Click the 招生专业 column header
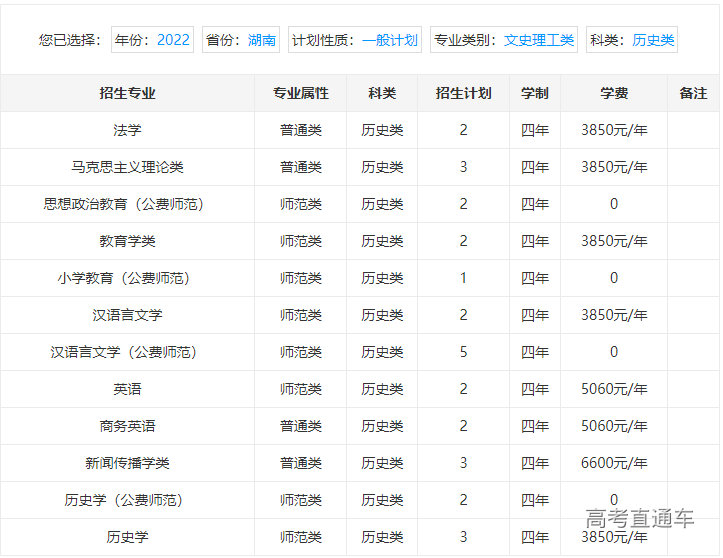Viewport: 723px width, 558px height. click(x=127, y=93)
